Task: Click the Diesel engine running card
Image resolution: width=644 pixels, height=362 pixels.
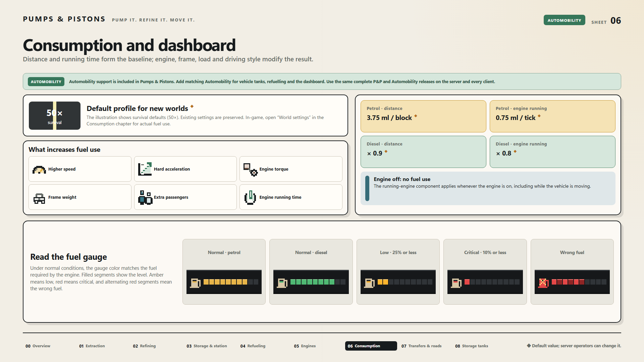Action: tap(552, 152)
